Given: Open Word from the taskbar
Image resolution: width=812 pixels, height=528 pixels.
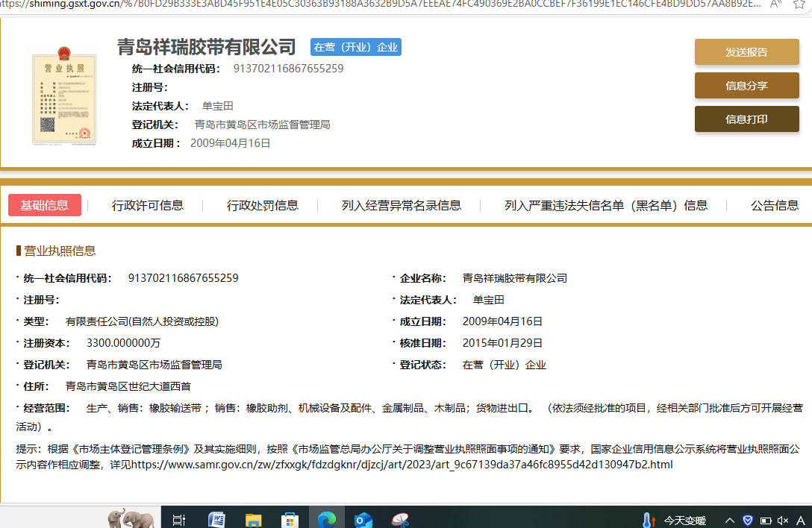Looking at the screenshot, I should point(216,519).
